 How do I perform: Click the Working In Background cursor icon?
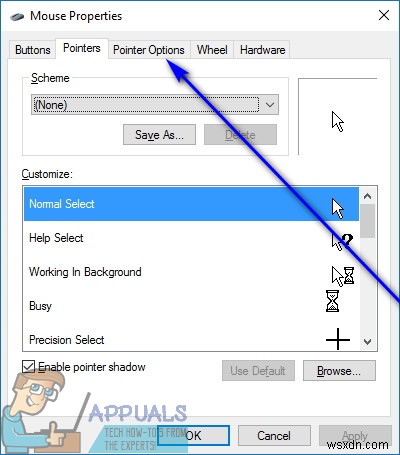[x=343, y=276]
